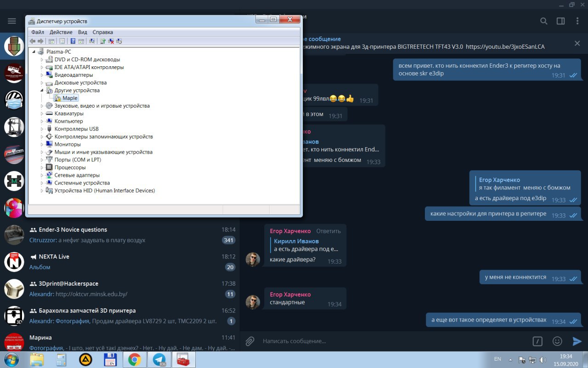Select Процессоры in the device tree

70,167
